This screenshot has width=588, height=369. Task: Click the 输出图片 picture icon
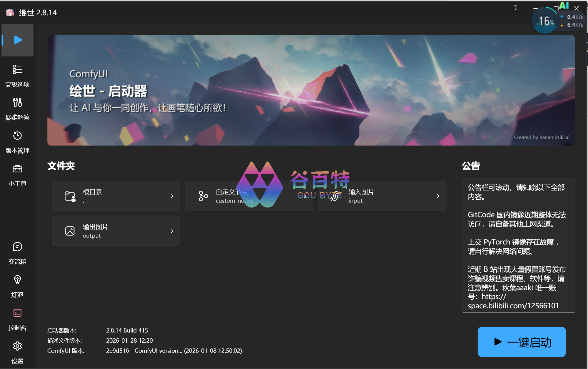(70, 231)
